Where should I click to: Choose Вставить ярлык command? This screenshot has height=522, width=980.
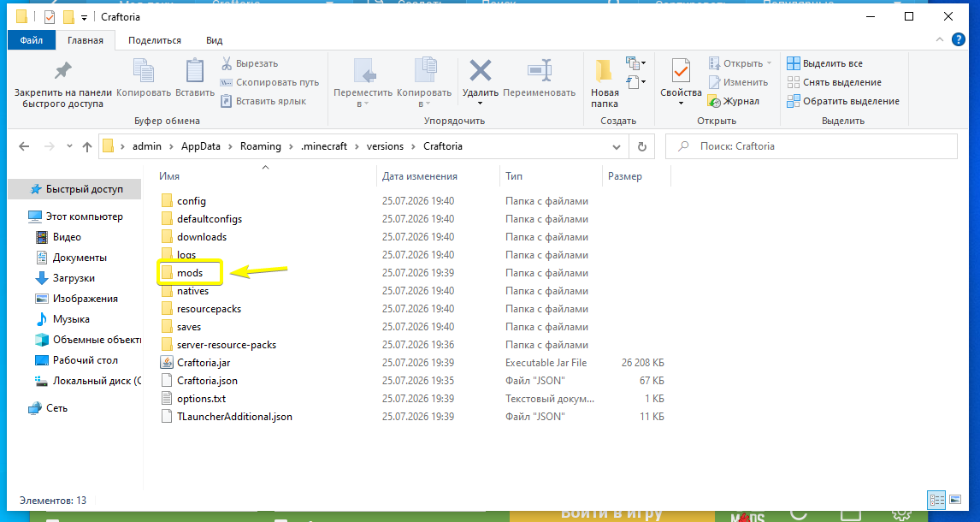point(263,101)
